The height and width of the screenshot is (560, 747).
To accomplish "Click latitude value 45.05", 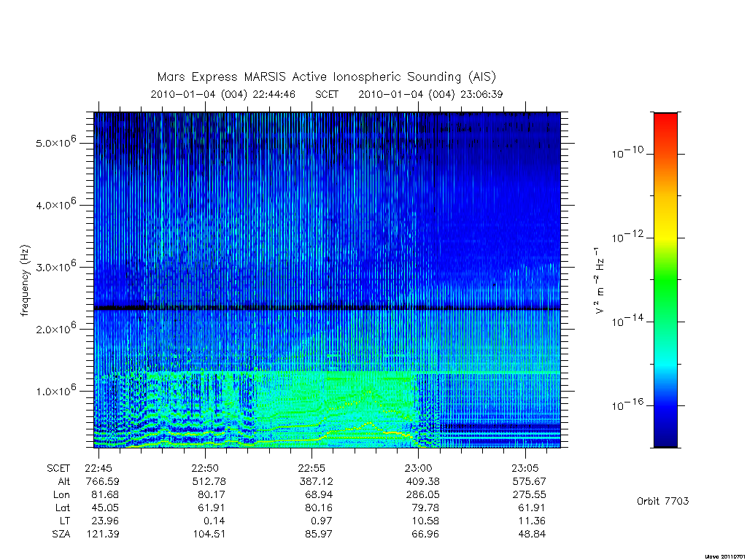I will (104, 507).
